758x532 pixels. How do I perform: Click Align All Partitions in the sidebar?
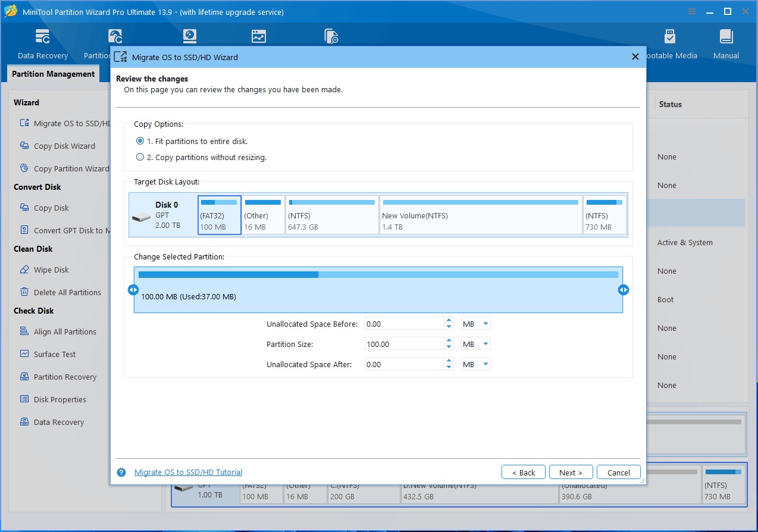[65, 331]
